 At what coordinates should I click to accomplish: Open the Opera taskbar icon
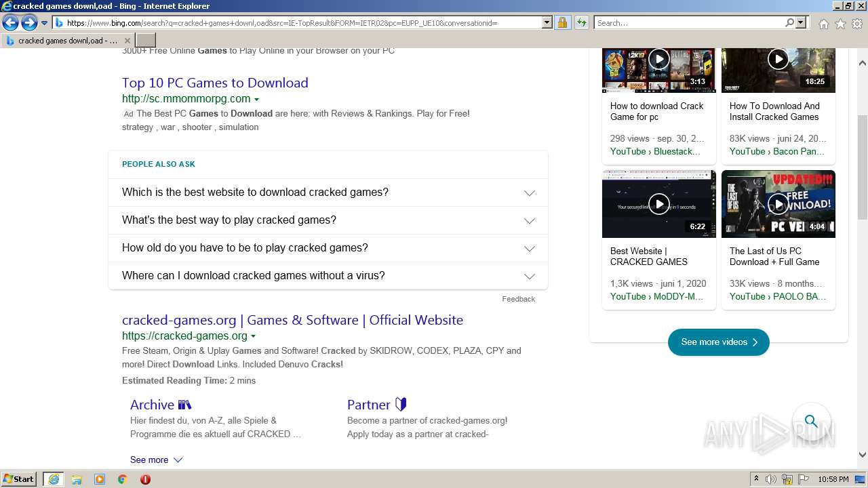pyautogui.click(x=145, y=479)
